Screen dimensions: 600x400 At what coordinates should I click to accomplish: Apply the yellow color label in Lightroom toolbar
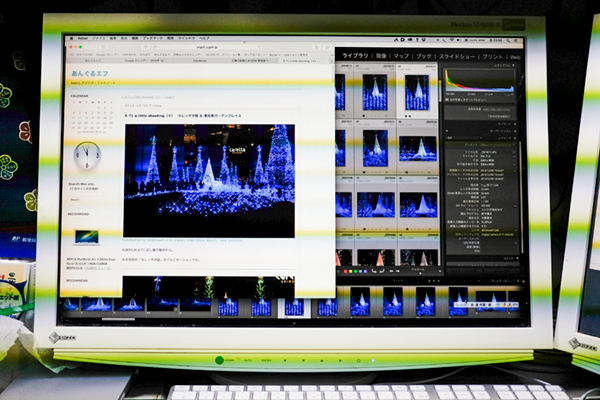351,271
